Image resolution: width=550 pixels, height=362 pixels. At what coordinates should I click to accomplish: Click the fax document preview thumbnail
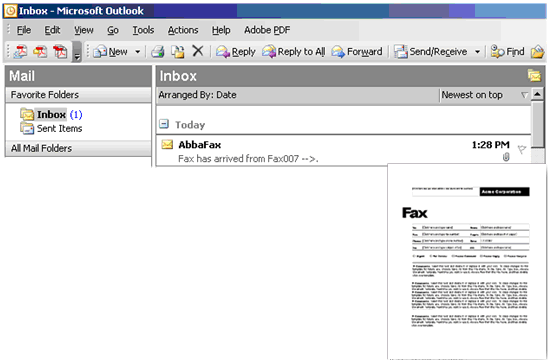click(x=467, y=261)
